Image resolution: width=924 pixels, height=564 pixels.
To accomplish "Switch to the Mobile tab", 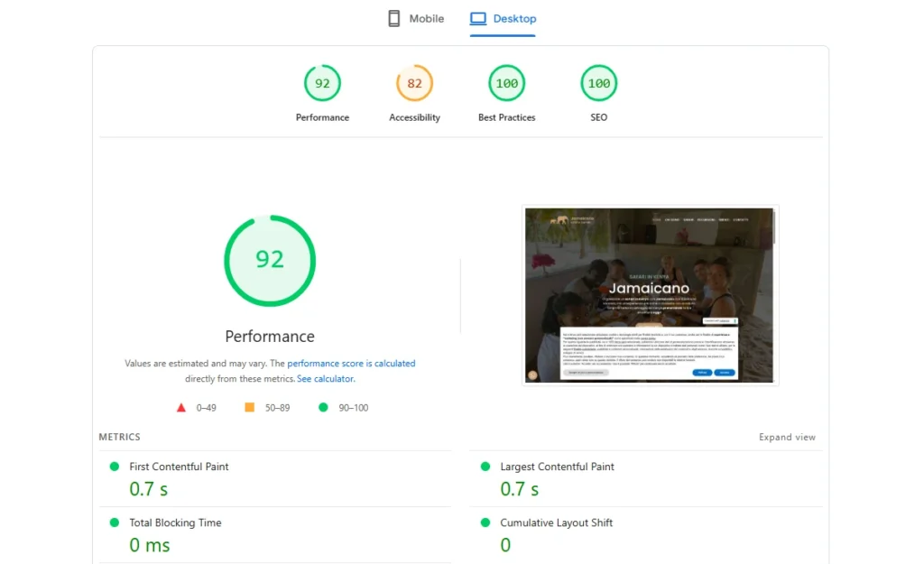I will [417, 19].
